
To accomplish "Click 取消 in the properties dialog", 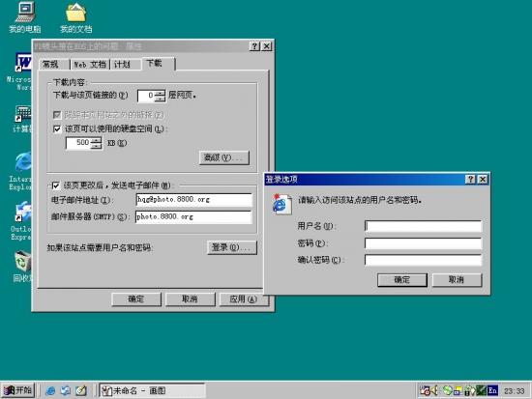I will point(191,299).
